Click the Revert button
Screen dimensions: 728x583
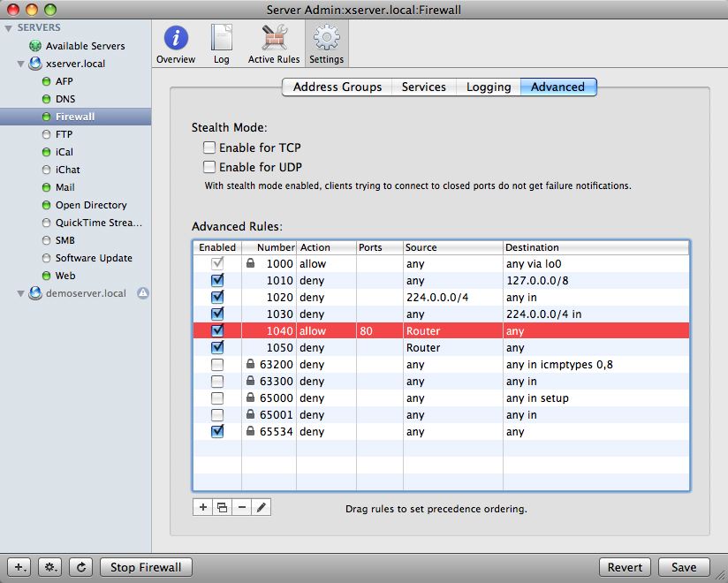click(x=625, y=567)
